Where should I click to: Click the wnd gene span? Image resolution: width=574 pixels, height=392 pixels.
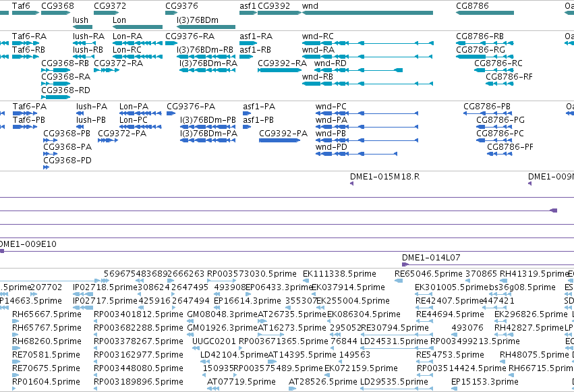pos(368,13)
